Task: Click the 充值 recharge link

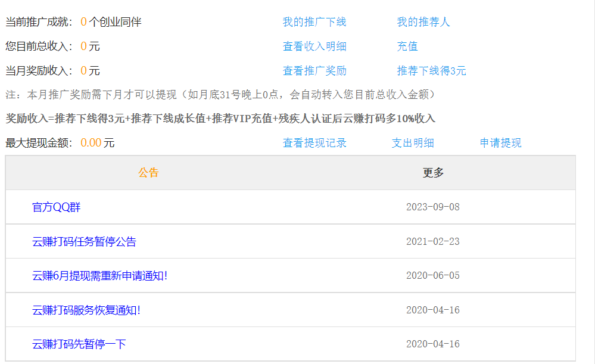Action: [407, 46]
